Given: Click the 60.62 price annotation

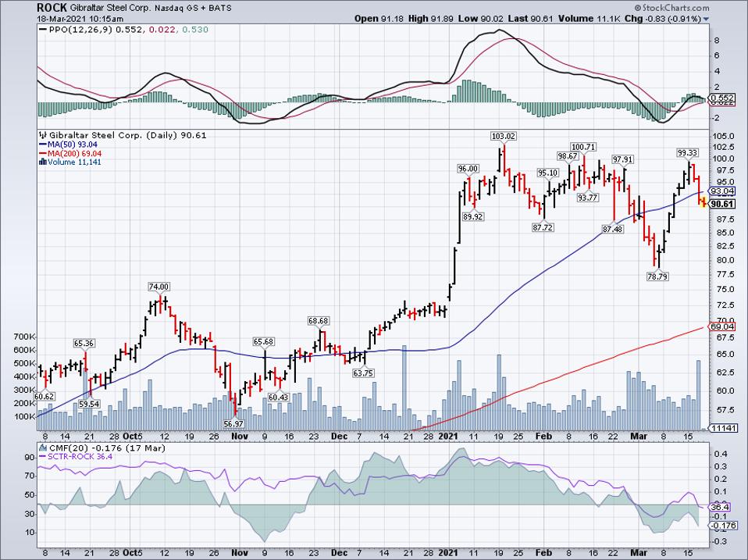Looking at the screenshot, I should (44, 397).
